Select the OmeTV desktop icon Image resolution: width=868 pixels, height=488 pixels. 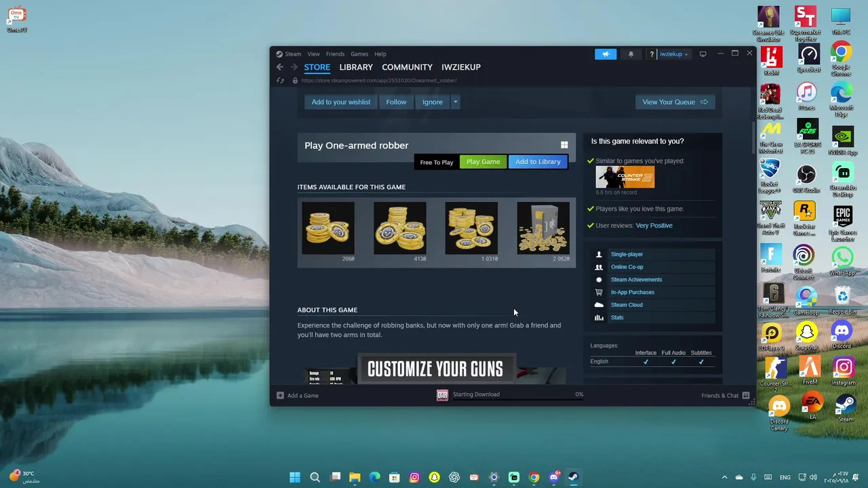pos(17,19)
